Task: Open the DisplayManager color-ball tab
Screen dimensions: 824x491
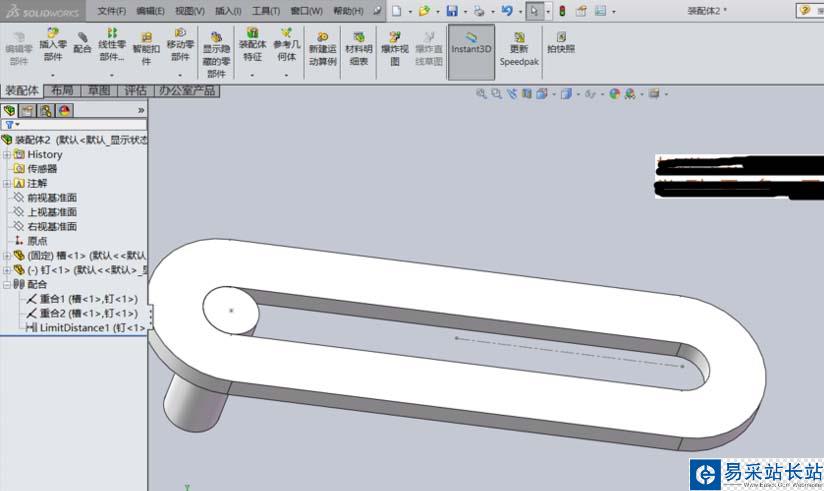Action: point(64,110)
